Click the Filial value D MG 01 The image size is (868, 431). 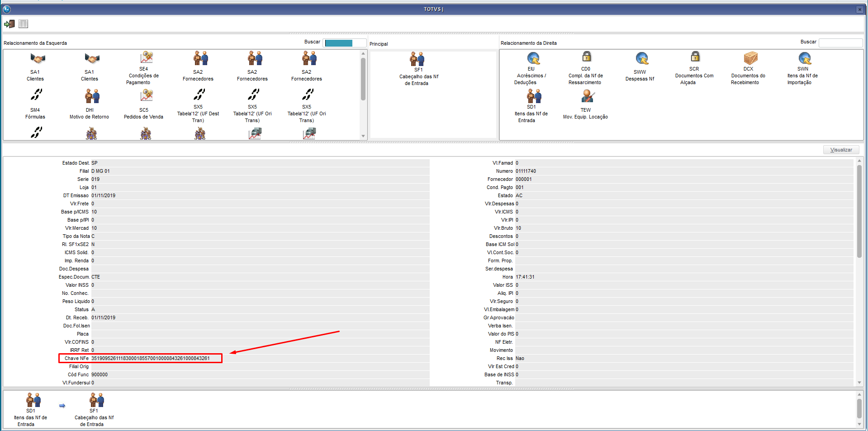coord(100,171)
